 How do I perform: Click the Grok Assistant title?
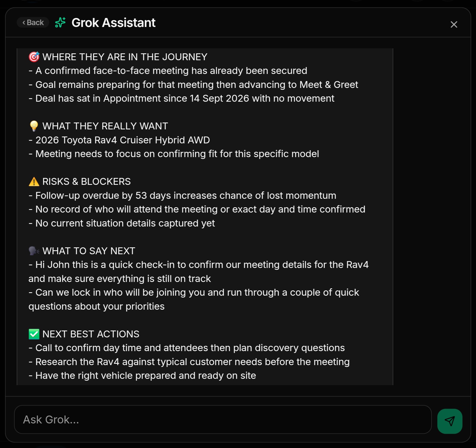pos(114,23)
